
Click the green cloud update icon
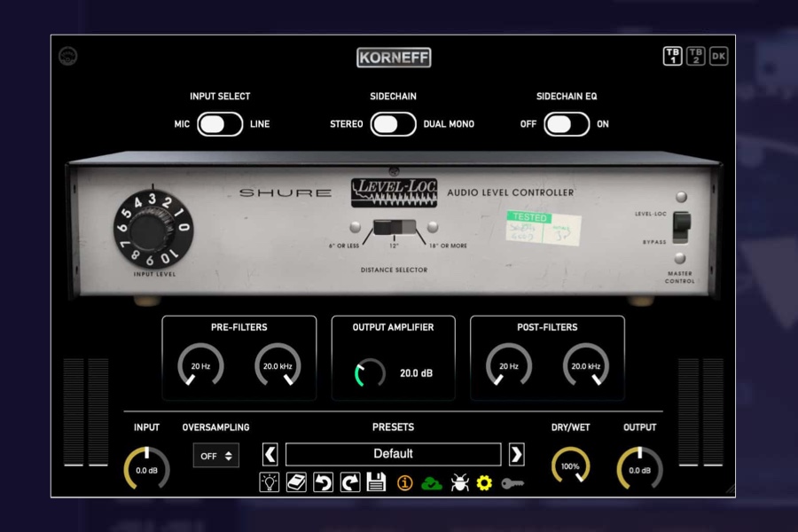pos(432,483)
